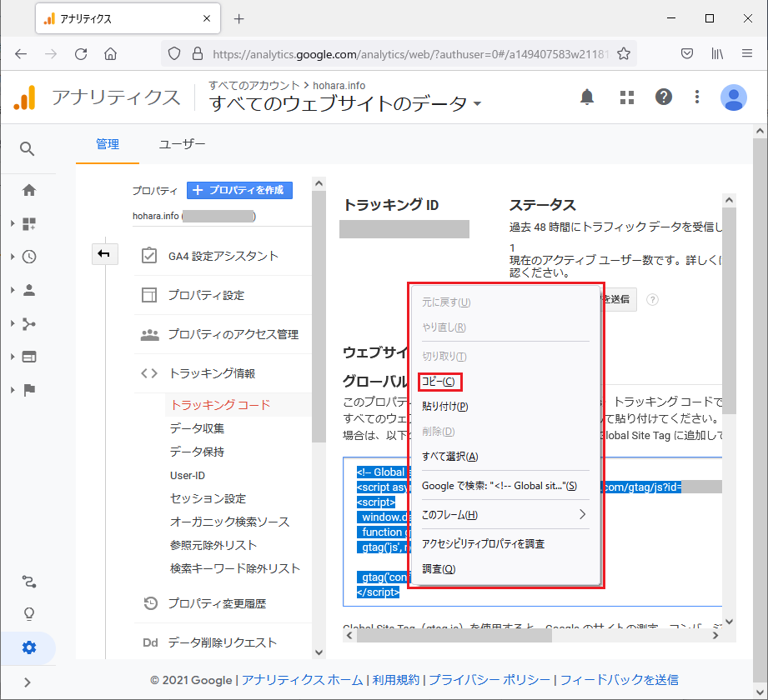Choose すべて選択 from the context menu
Screen dimensions: 768x700
click(450, 457)
